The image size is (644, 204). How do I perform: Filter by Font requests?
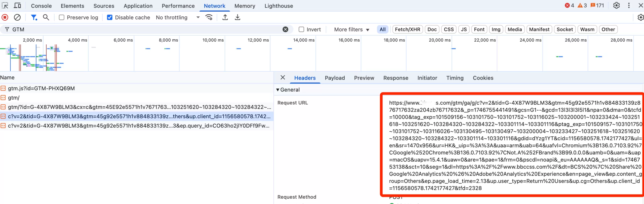point(479,29)
